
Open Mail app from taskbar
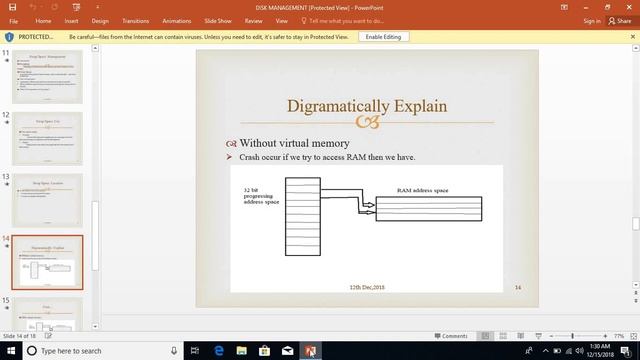pyautogui.click(x=287, y=351)
